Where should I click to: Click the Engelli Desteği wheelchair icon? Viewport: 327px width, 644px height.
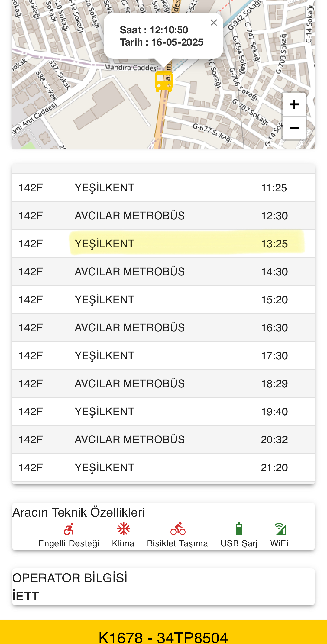pos(69,529)
